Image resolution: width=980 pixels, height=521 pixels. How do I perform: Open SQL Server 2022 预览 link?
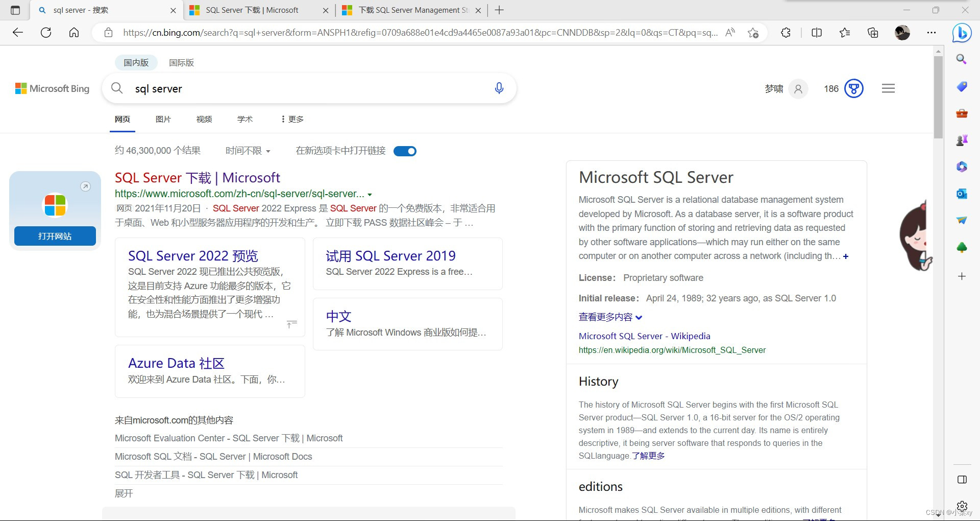193,256
